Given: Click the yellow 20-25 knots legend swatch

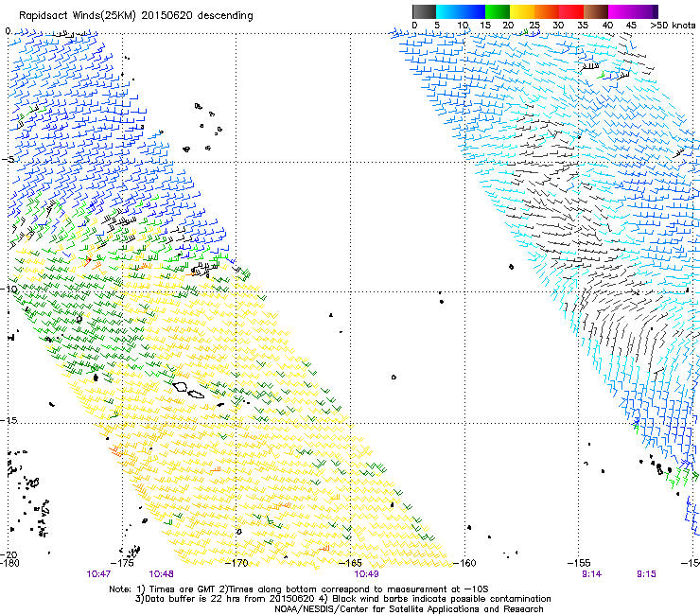Looking at the screenshot, I should 522,11.
